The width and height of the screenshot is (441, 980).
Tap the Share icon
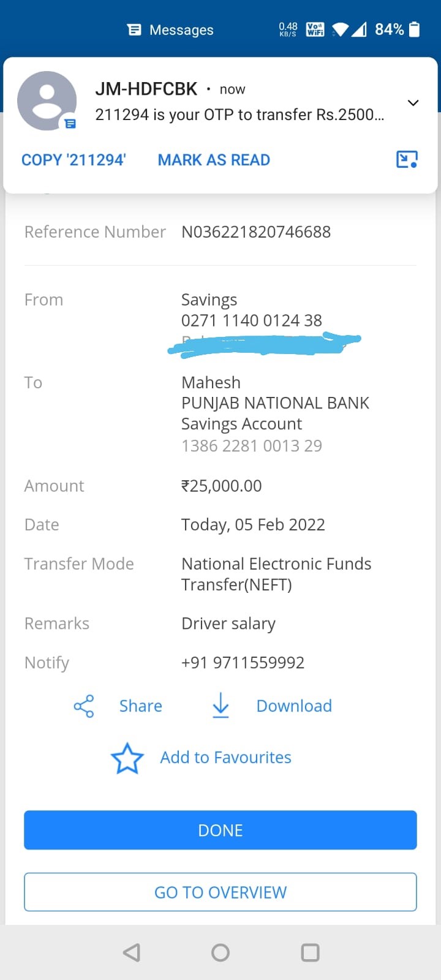(x=84, y=706)
